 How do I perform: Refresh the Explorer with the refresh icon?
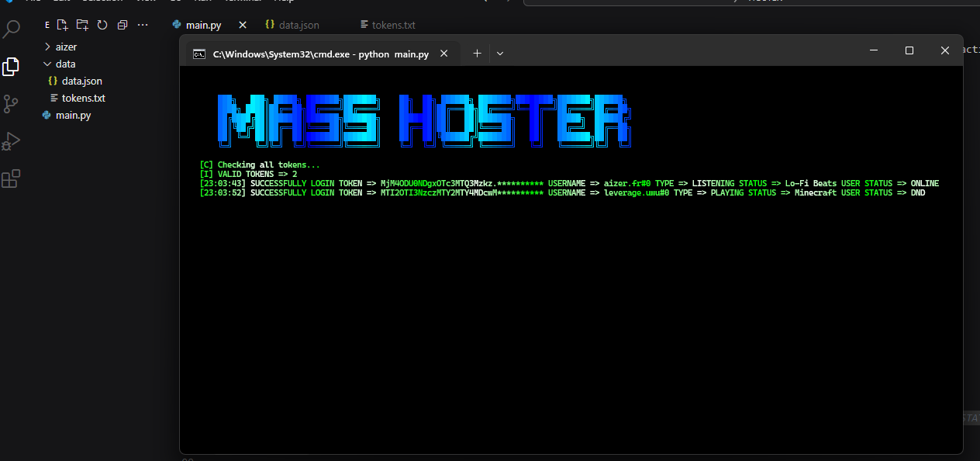pos(102,25)
